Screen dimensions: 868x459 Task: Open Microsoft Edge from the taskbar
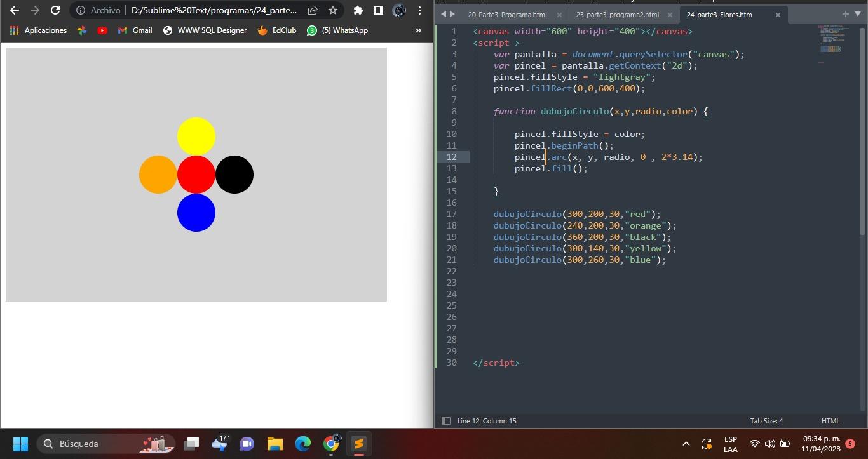pyautogui.click(x=302, y=443)
